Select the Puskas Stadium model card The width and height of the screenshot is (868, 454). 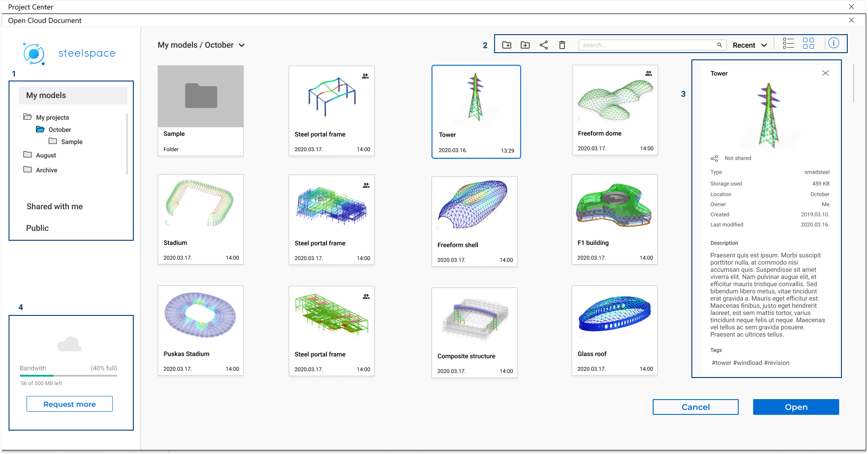tap(200, 331)
